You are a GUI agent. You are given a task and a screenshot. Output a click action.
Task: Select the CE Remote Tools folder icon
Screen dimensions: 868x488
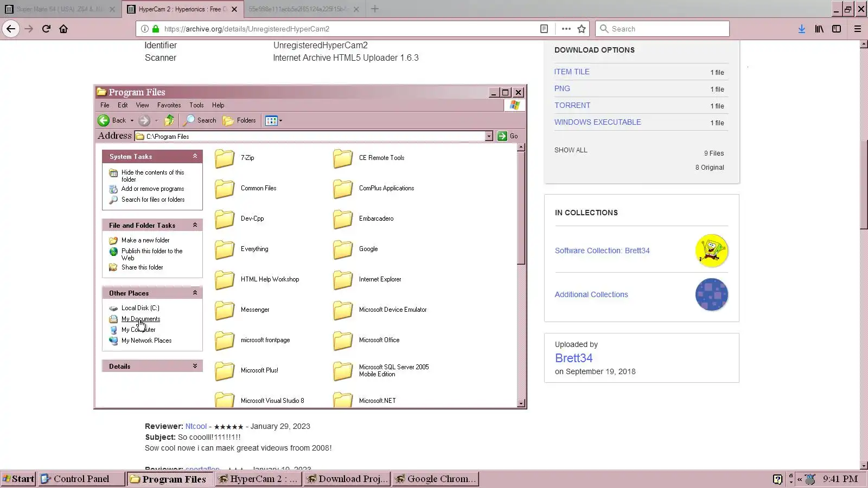343,158
